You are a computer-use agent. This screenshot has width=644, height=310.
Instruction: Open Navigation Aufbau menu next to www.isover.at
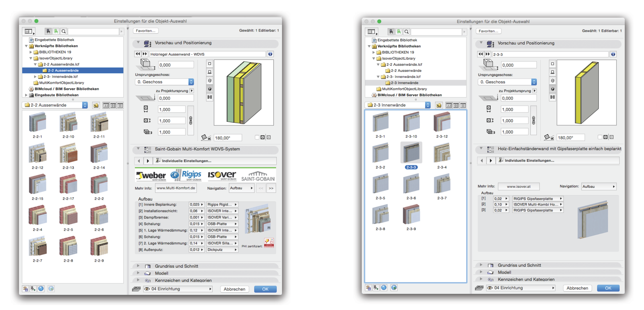point(599,187)
